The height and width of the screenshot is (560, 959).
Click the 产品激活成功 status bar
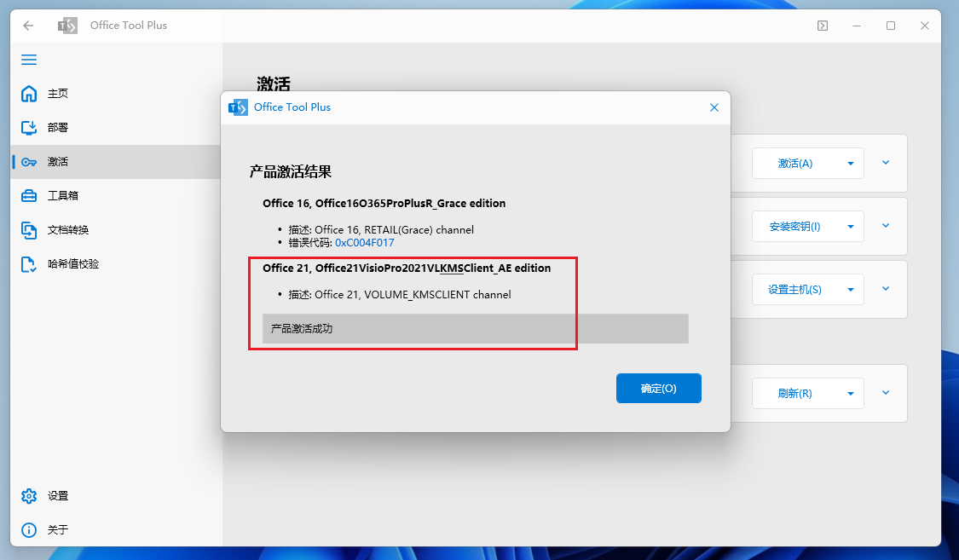click(475, 329)
